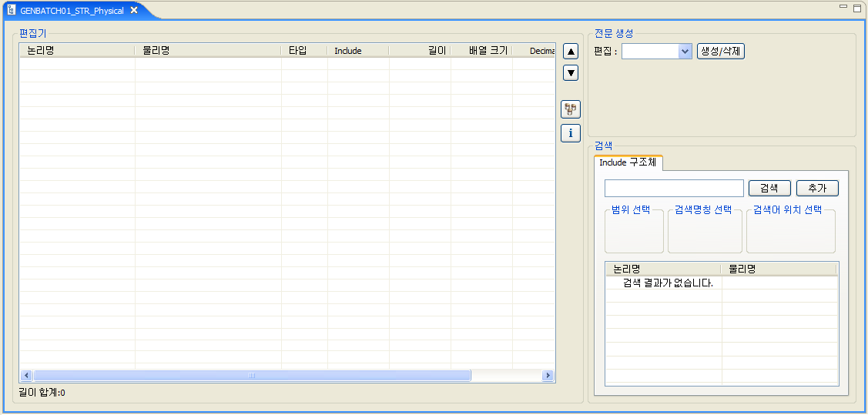Click the scroll right arrow of editor table
This screenshot has width=868, height=415.
pos(548,375)
